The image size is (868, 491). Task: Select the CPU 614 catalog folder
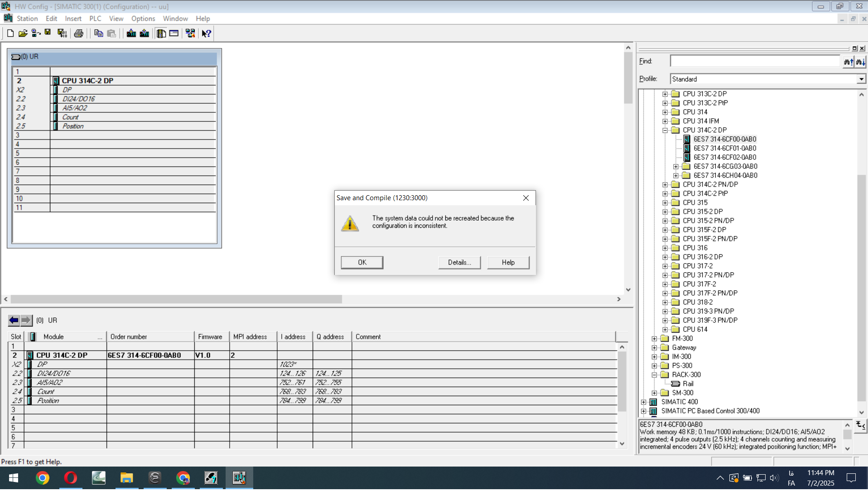(x=695, y=330)
